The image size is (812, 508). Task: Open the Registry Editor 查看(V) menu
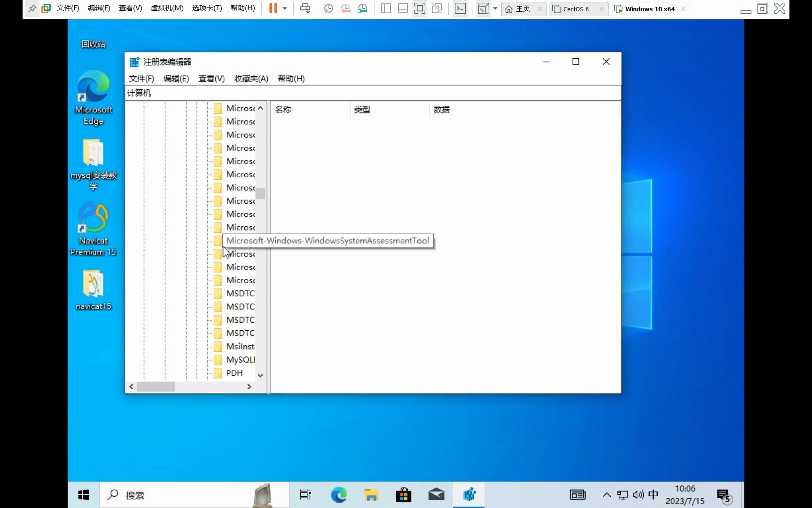(x=211, y=79)
